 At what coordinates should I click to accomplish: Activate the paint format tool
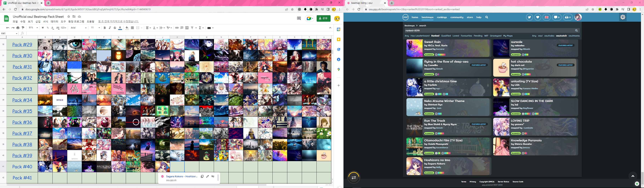(23, 28)
